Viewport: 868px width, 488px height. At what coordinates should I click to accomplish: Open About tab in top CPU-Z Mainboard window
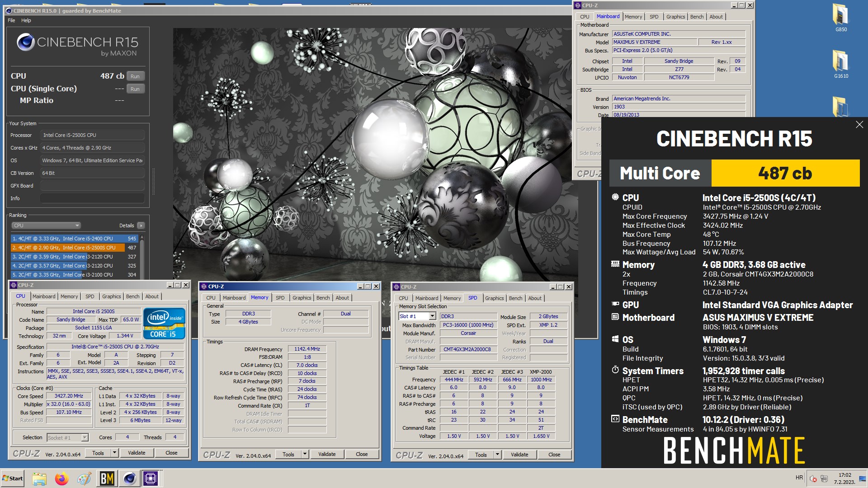coord(716,17)
